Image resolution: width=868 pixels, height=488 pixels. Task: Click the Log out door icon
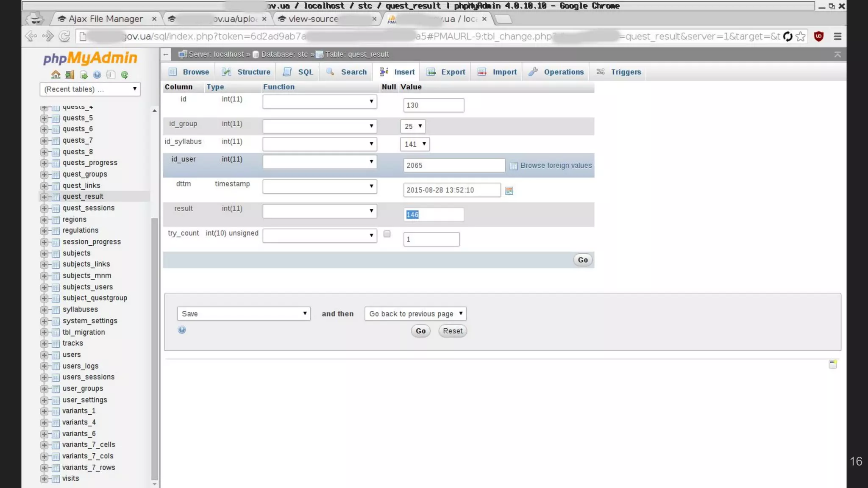(70, 75)
